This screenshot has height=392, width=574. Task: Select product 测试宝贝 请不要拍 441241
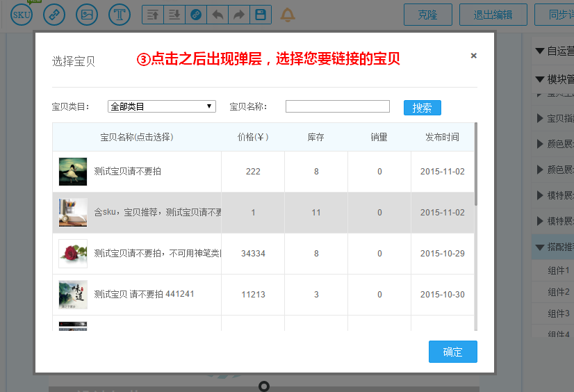[x=144, y=294]
